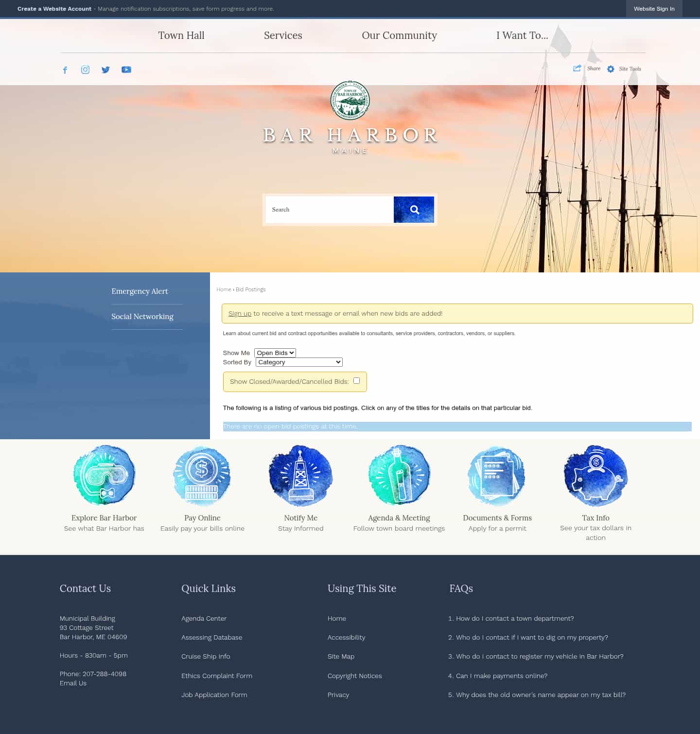Expand the Show Me Open Bids dropdown
This screenshot has height=734, width=700.
275,353
